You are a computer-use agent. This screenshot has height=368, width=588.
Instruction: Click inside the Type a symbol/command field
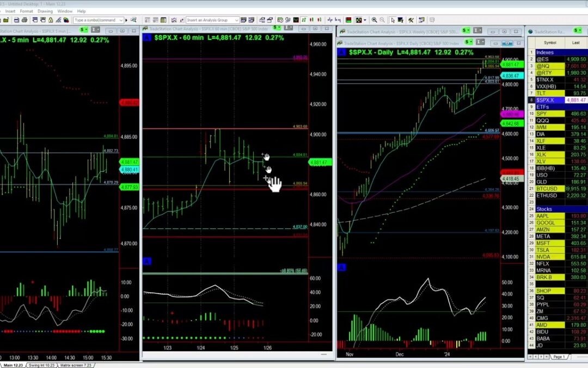coord(98,20)
